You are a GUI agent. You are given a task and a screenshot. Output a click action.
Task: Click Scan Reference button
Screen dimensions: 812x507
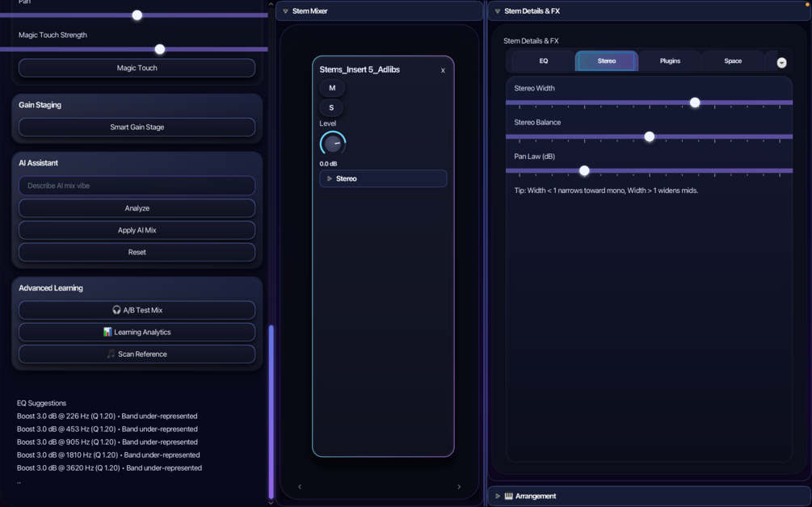click(x=137, y=354)
